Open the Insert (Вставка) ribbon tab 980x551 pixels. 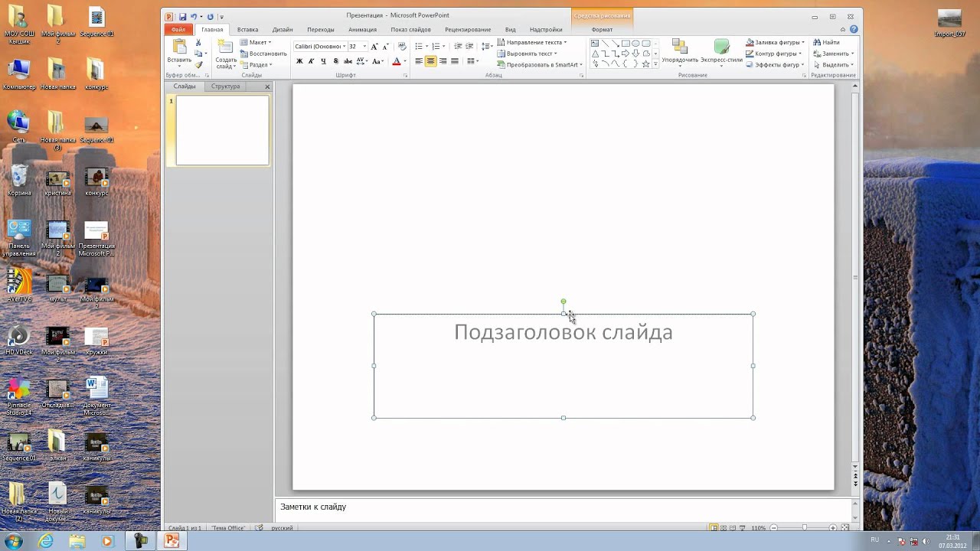click(247, 30)
